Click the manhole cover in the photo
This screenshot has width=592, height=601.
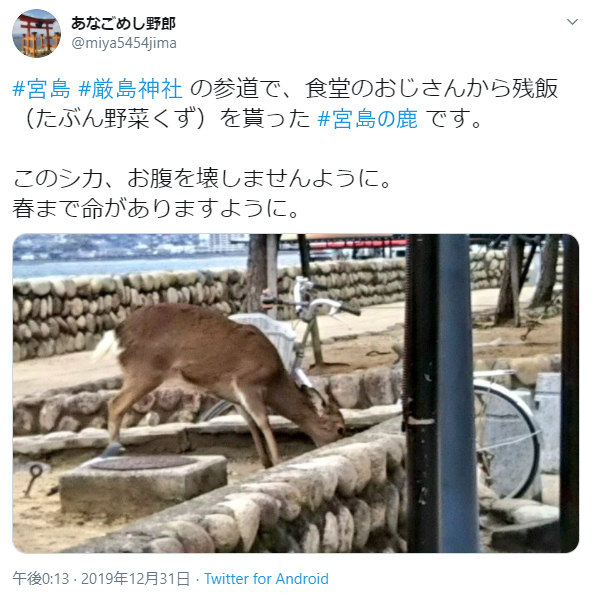click(143, 463)
